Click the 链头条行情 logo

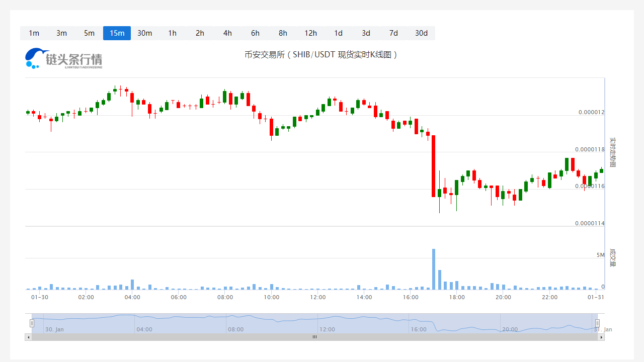[x=64, y=59]
